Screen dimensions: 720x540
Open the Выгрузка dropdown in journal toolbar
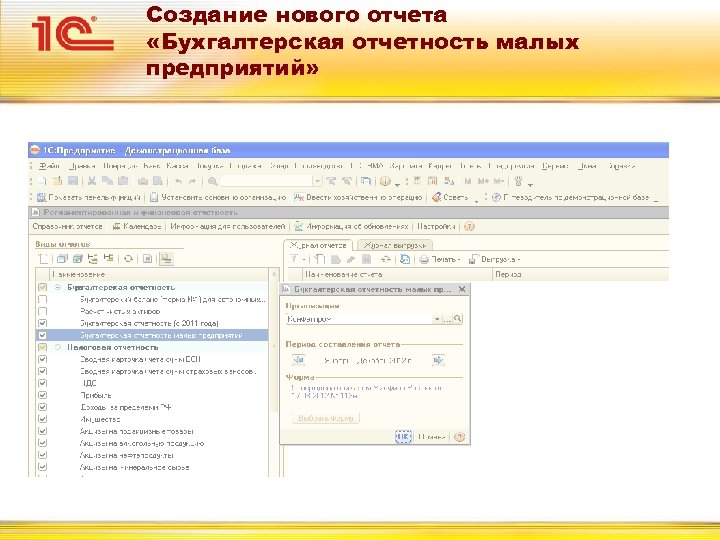click(x=518, y=260)
